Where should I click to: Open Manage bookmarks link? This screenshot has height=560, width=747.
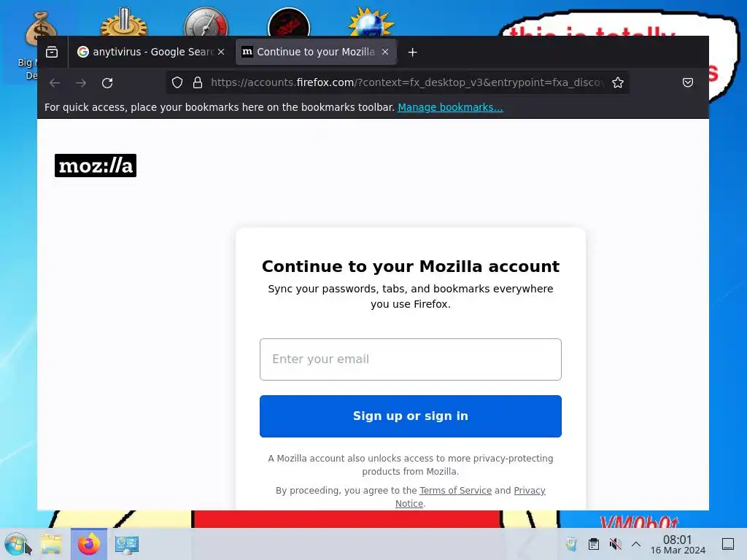[450, 107]
